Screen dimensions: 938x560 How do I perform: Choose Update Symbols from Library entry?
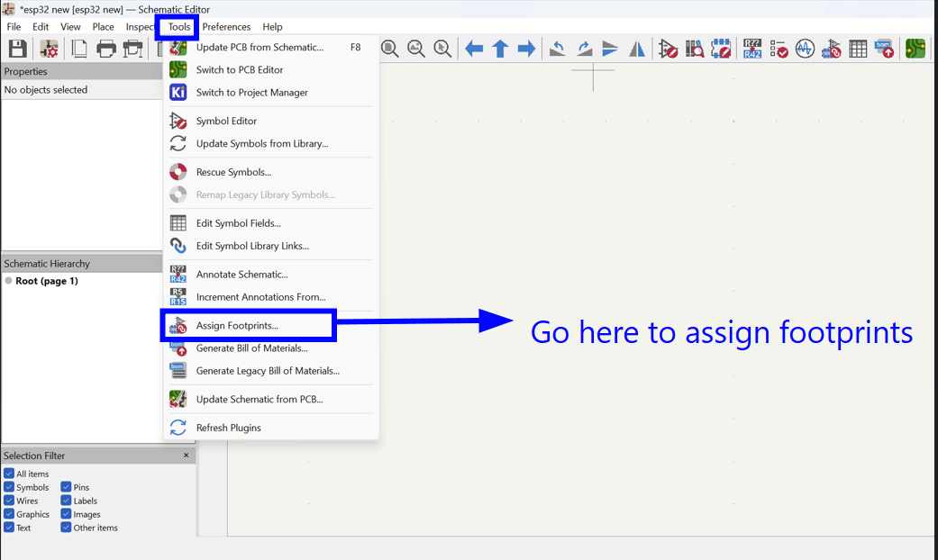pos(271,143)
